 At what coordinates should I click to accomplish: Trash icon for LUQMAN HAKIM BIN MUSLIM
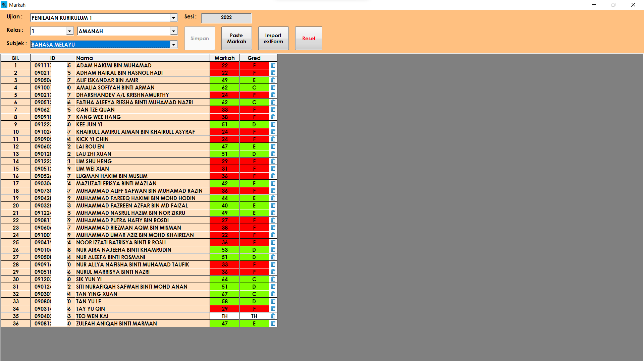point(273,176)
